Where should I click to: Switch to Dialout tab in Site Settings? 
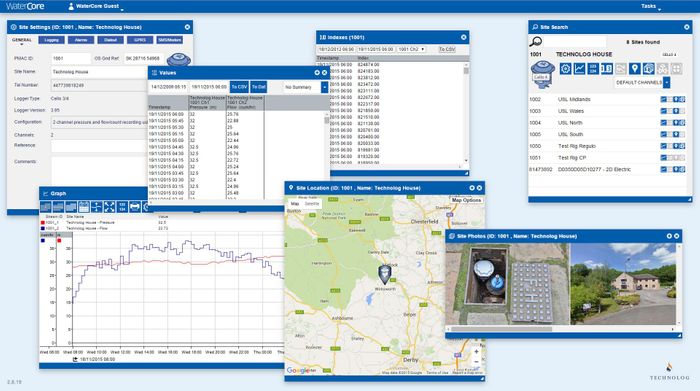point(110,40)
